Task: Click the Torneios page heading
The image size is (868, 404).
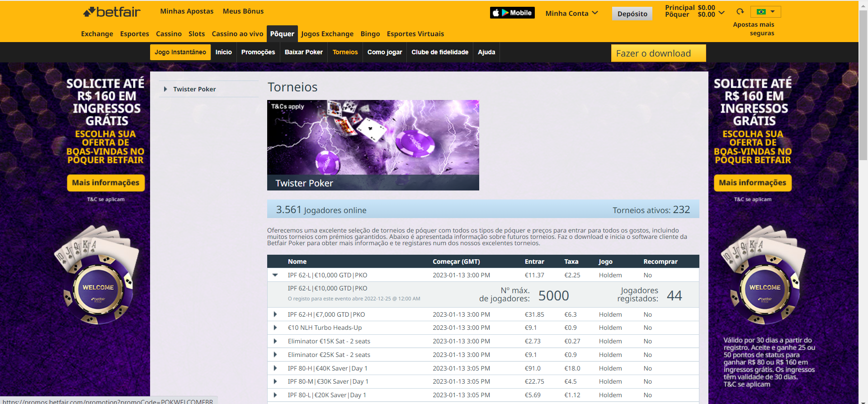Action: pyautogui.click(x=292, y=87)
